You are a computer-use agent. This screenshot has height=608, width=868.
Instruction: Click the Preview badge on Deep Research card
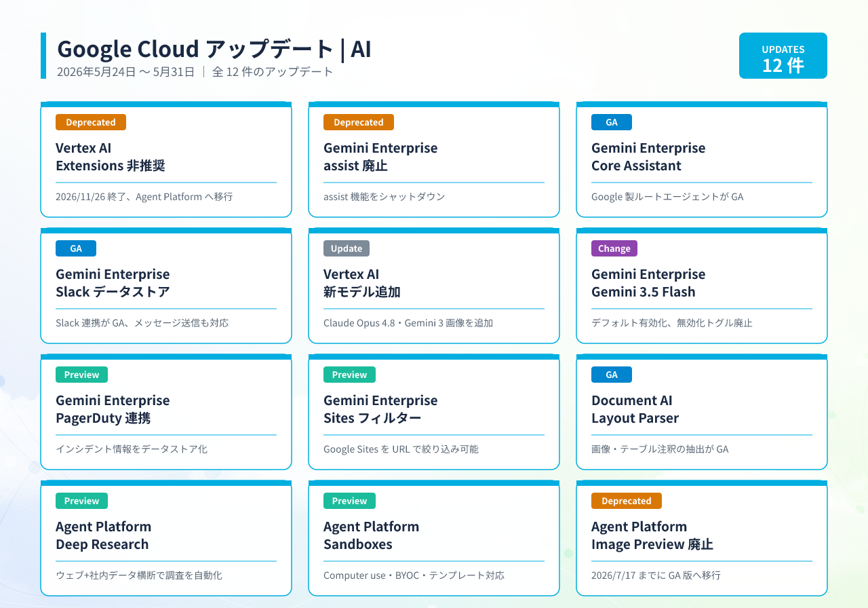81,501
